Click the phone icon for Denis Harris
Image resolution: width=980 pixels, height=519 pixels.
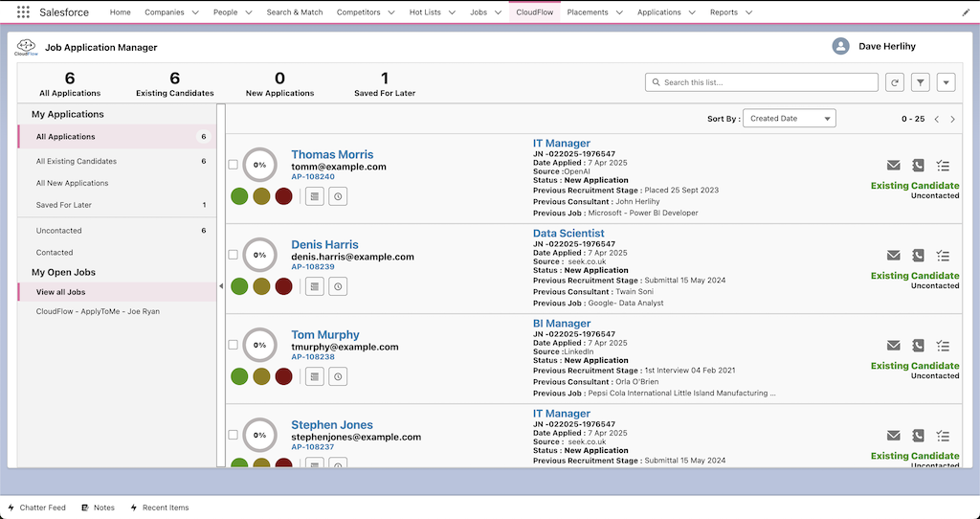(x=918, y=256)
